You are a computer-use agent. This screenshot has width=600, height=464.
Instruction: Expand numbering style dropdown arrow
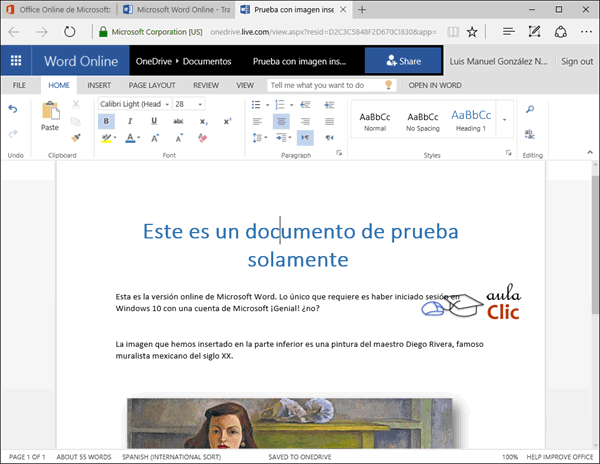click(x=292, y=105)
